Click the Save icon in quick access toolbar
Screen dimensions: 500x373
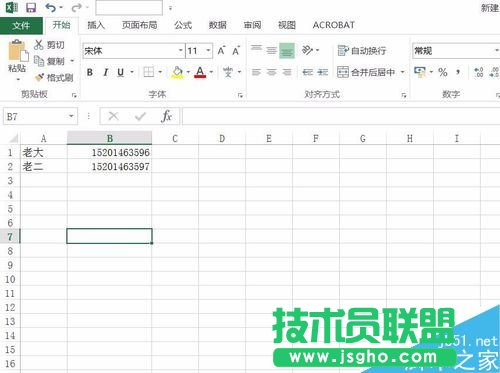[x=31, y=7]
